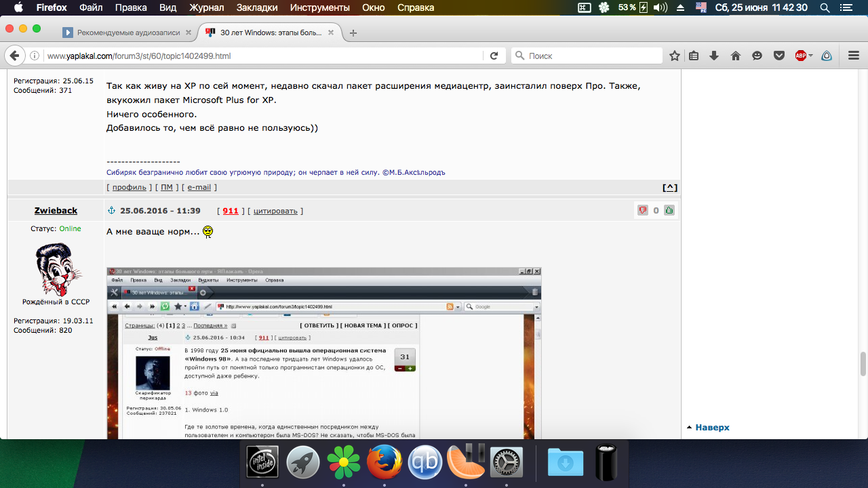Screen dimensions: 868x488
Task: Open Spotlight search in menu bar
Action: (825, 7)
